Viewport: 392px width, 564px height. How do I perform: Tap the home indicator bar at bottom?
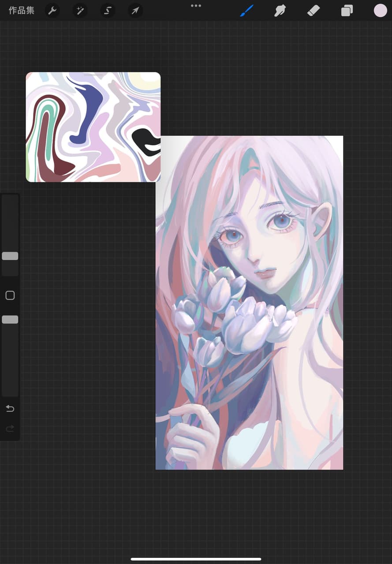click(196, 559)
